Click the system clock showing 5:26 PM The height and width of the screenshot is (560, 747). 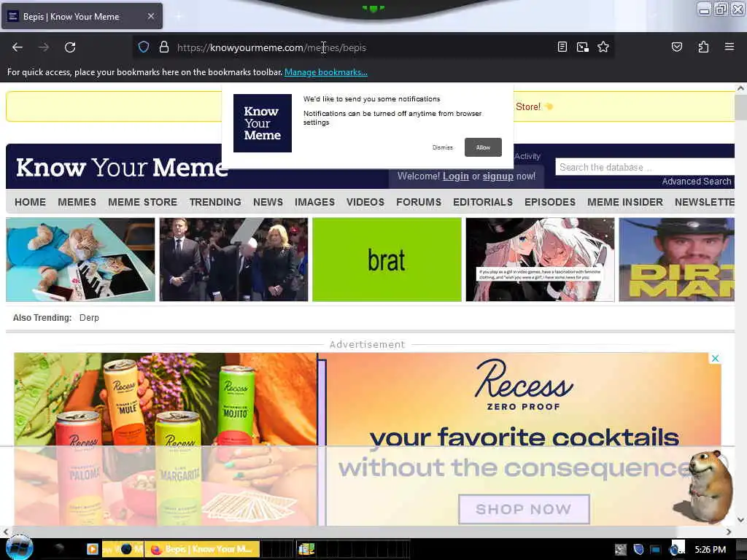(x=710, y=550)
